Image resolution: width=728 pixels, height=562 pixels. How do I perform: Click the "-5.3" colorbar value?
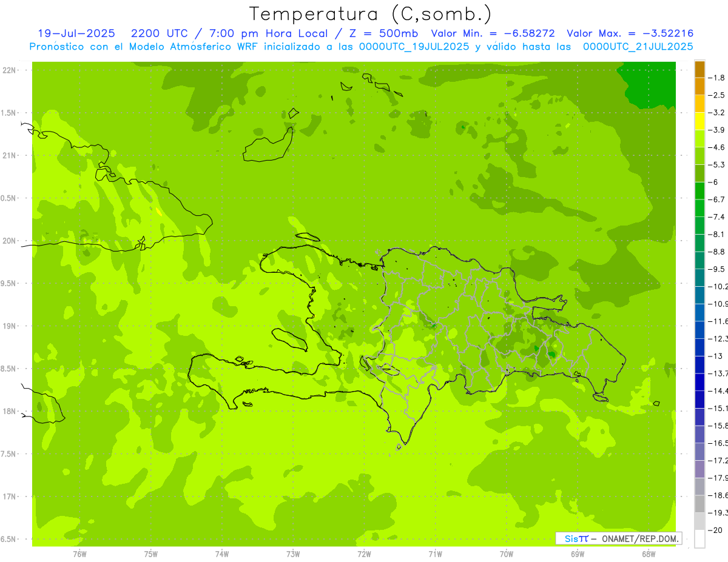(716, 165)
